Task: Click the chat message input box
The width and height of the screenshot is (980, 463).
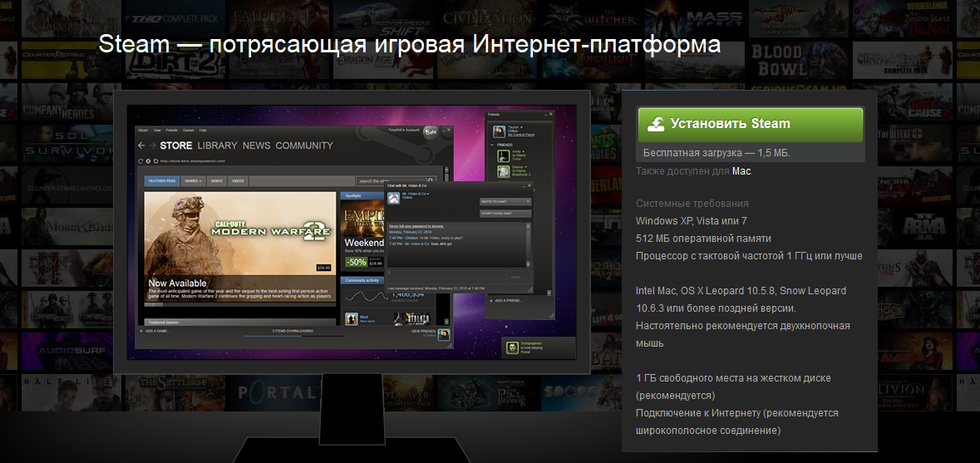Action: [447, 278]
